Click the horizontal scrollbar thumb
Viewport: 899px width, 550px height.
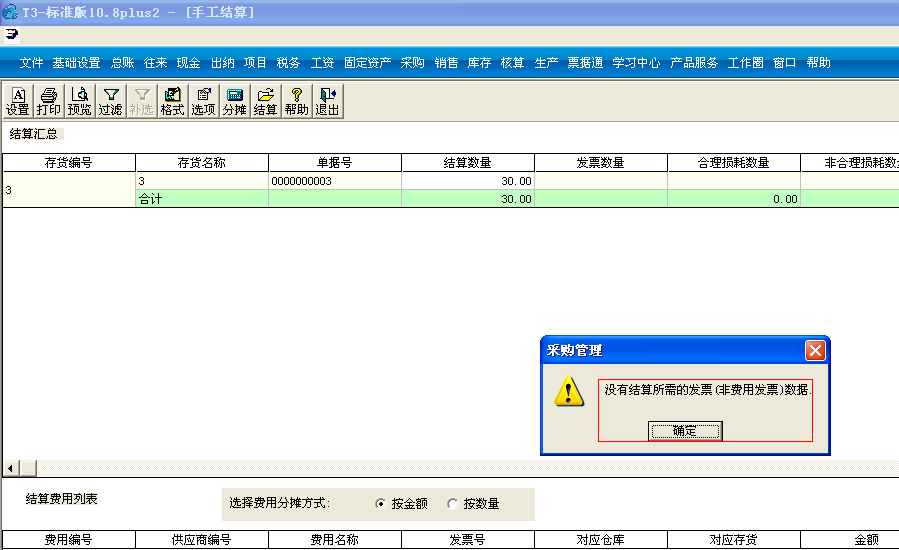(28, 469)
